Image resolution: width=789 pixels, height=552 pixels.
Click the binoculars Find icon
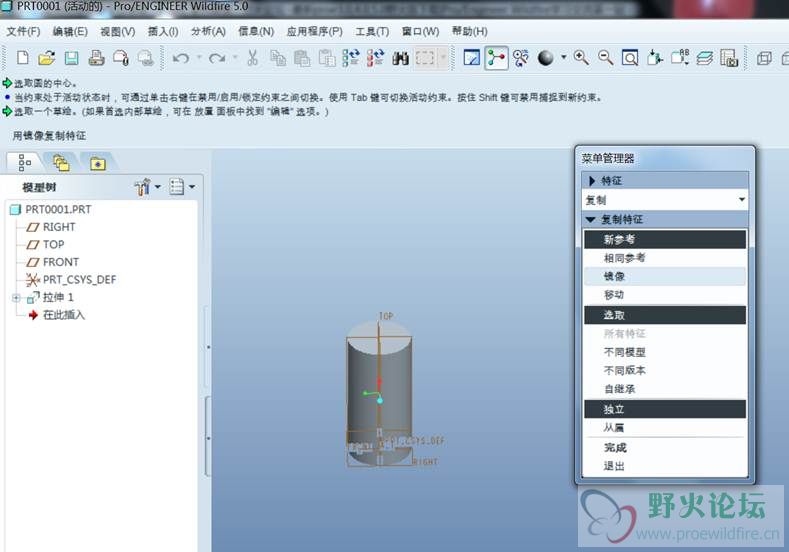400,58
